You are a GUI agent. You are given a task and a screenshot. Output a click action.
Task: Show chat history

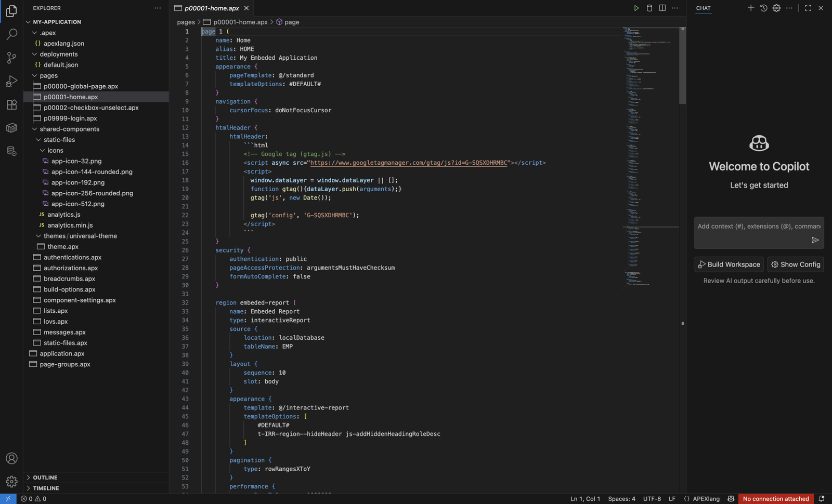763,8
